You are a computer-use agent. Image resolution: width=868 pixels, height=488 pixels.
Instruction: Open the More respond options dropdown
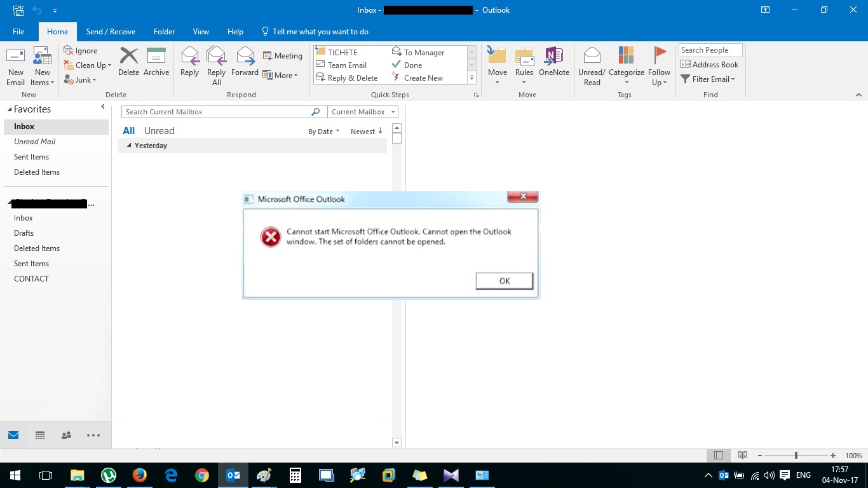[x=280, y=75]
